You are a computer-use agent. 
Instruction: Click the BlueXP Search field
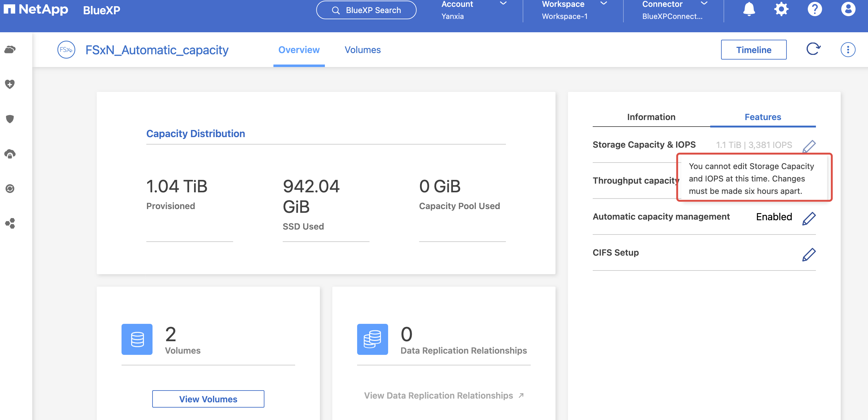coord(366,10)
